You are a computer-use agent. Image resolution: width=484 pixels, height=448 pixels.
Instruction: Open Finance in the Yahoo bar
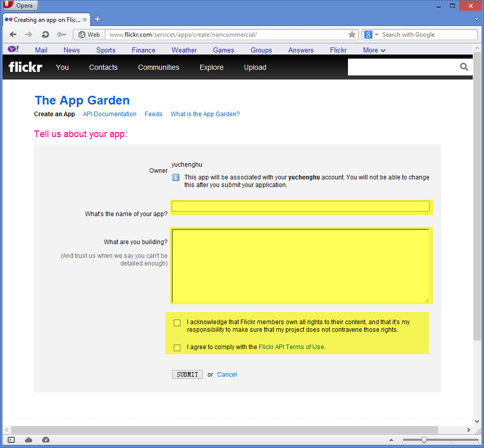144,50
